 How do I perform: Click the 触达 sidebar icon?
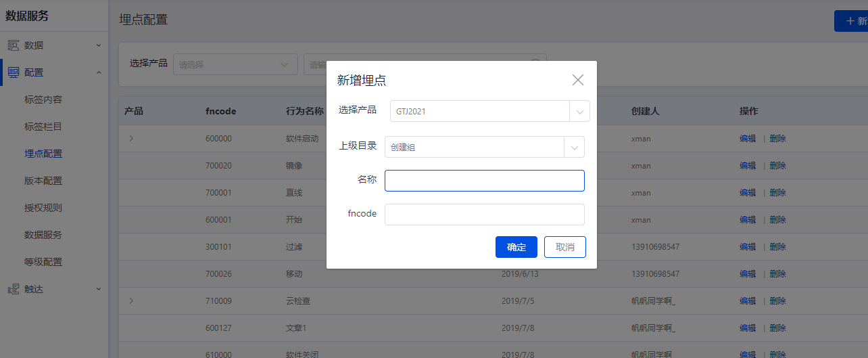14,289
